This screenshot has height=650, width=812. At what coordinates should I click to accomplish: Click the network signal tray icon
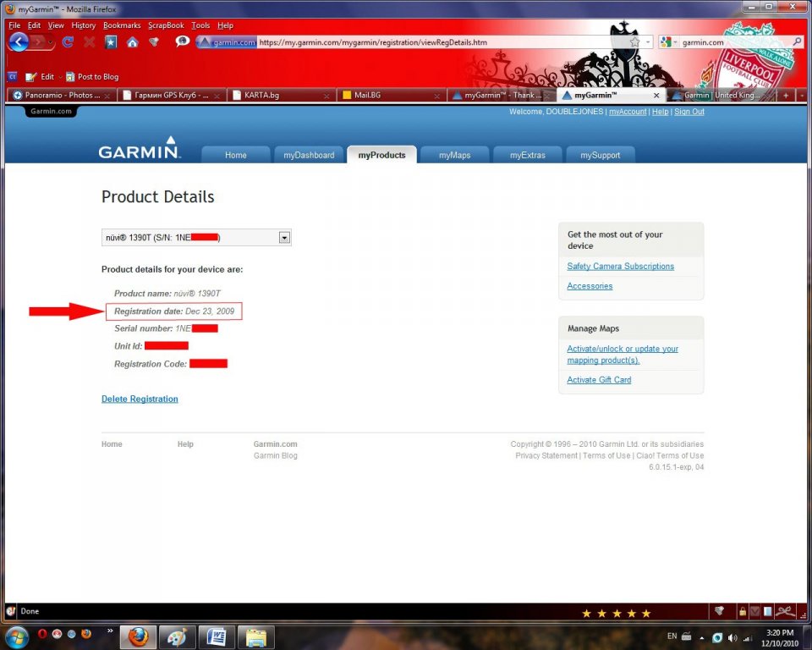coord(748,637)
